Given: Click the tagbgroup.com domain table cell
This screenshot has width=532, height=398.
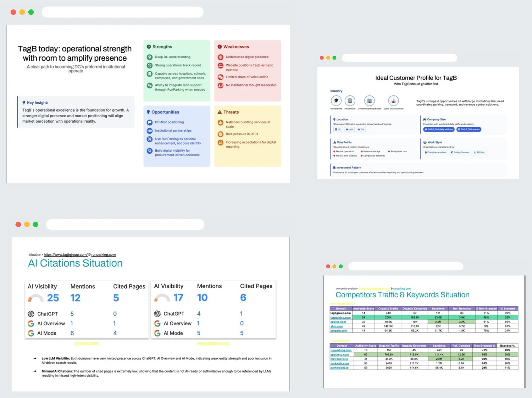Looking at the screenshot, I should tap(341, 313).
